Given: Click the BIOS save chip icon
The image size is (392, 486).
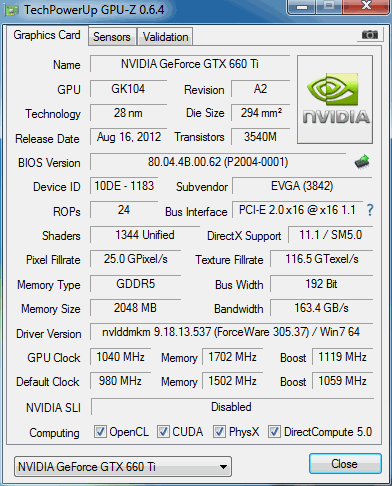Looking at the screenshot, I should tap(362, 162).
